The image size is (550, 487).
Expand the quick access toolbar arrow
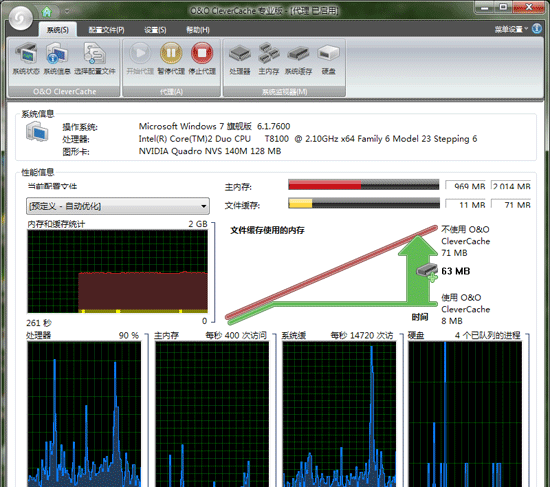tap(67, 12)
